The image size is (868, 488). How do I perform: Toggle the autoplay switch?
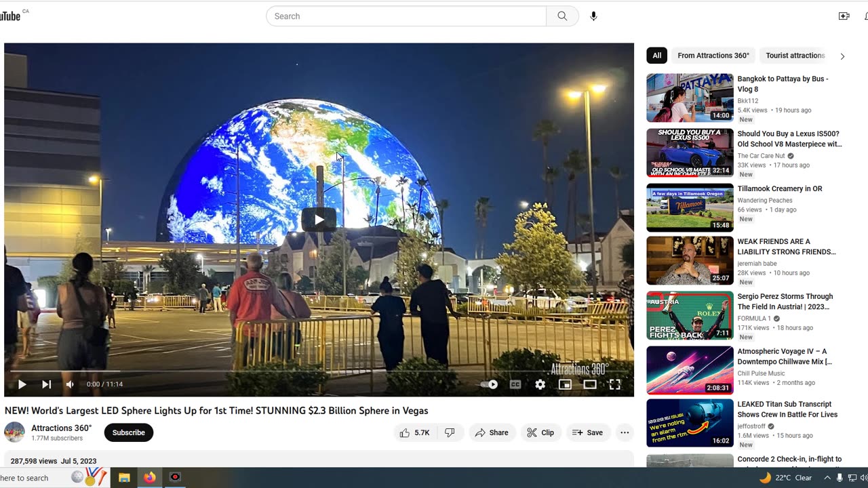pos(490,384)
